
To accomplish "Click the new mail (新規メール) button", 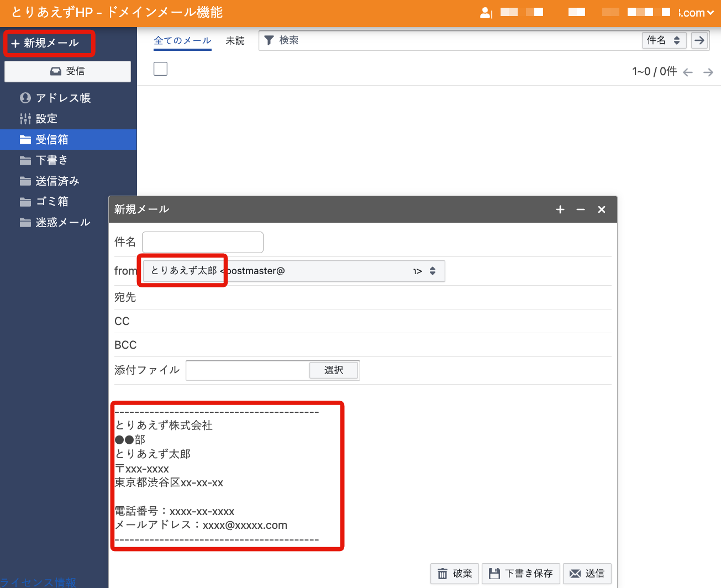I will [x=49, y=43].
